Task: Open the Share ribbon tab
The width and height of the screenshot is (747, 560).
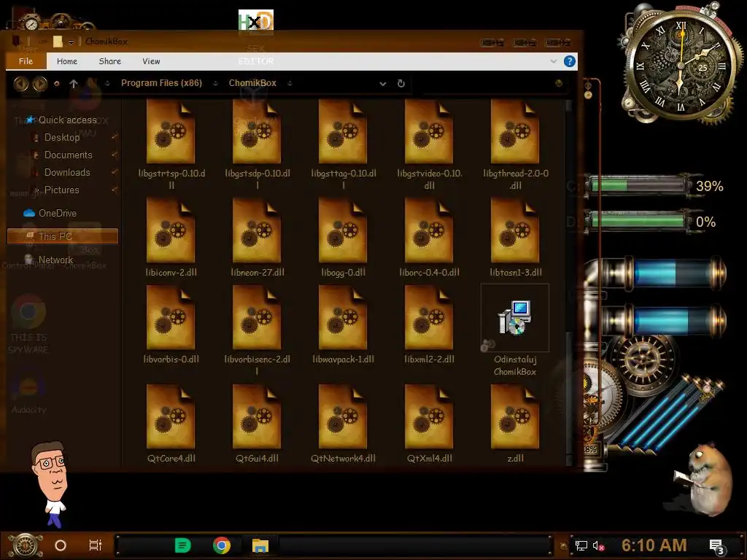Action: (x=110, y=61)
